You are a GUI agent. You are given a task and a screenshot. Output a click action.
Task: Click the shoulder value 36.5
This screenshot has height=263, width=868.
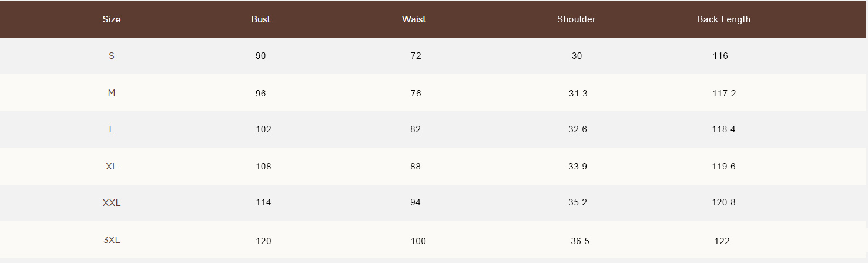580,241
